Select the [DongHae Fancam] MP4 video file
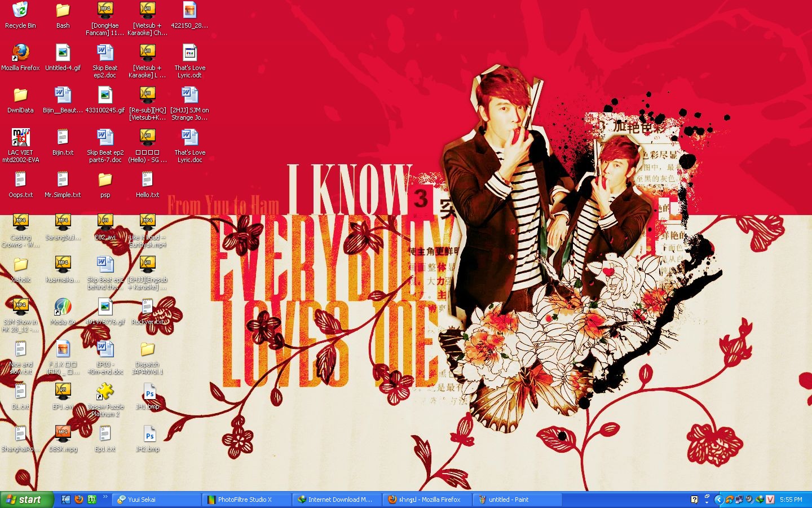The image size is (812, 508). 105,19
